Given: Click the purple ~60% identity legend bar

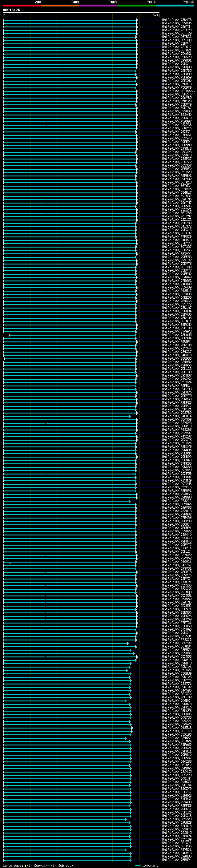Looking at the screenshot, I should tap(98, 6).
